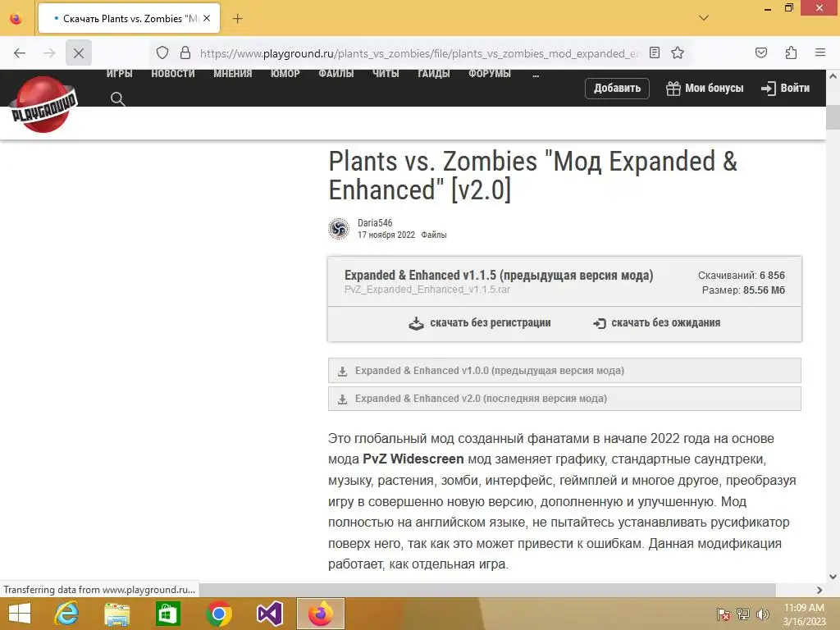
Task: Open the МНЕНИЯ menu item
Action: pyautogui.click(x=232, y=74)
